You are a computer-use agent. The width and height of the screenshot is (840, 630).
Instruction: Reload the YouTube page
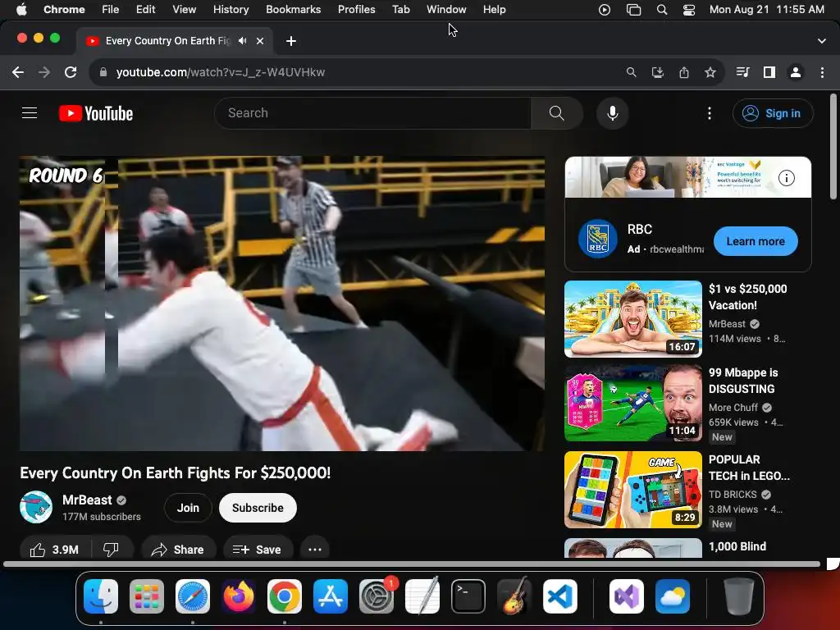coord(71,72)
